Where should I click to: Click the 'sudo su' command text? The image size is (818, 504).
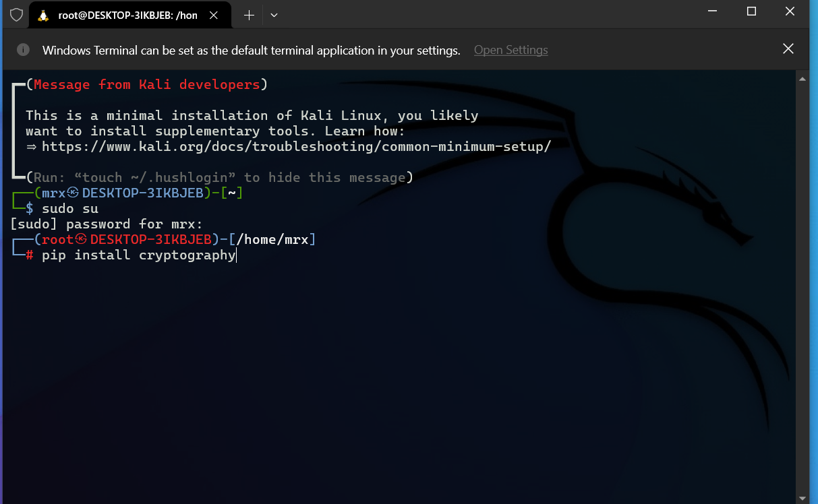pyautogui.click(x=70, y=209)
